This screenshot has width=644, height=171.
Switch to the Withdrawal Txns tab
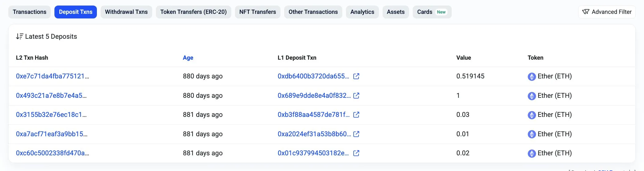pos(126,12)
